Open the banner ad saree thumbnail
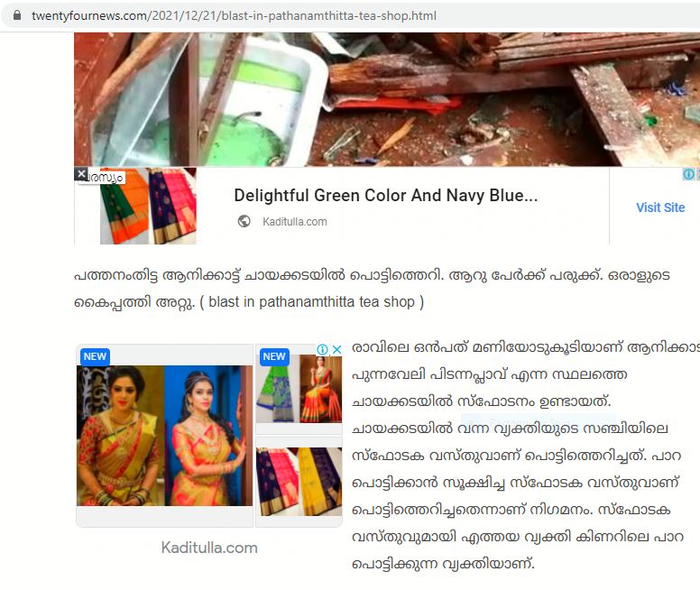This screenshot has width=700, height=590. pyautogui.click(x=148, y=206)
